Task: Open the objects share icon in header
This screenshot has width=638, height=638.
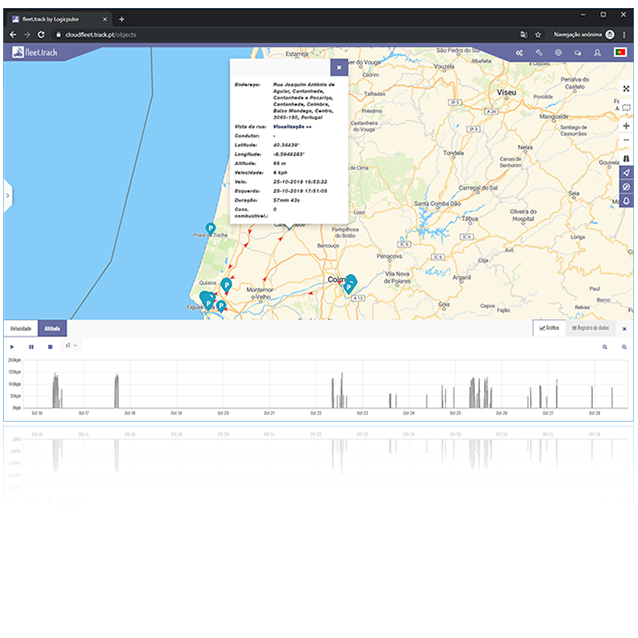Action: 519,52
